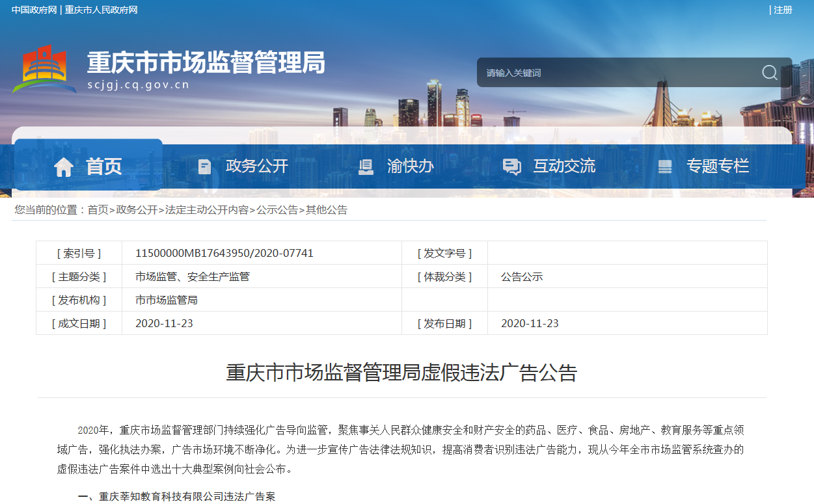Select index number 11500000MB17643950/2020-07741
Screen dimensions: 814x504
point(224,253)
